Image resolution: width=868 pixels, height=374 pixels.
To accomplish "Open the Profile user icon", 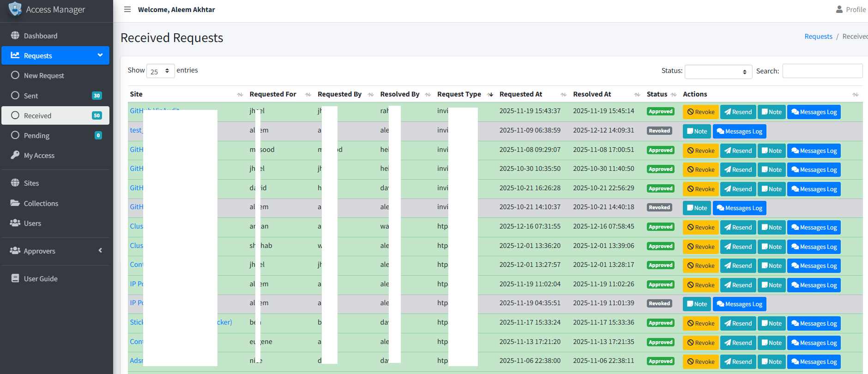I will tap(839, 9).
